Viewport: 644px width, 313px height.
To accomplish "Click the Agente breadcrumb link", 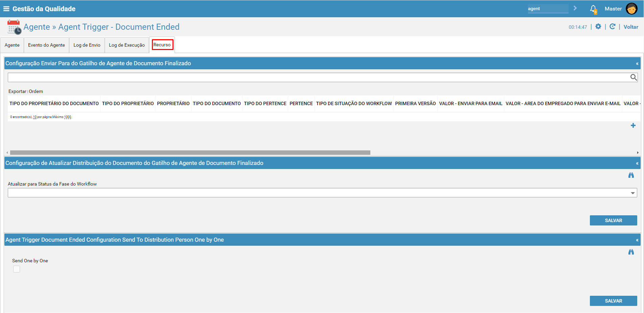I will [37, 27].
